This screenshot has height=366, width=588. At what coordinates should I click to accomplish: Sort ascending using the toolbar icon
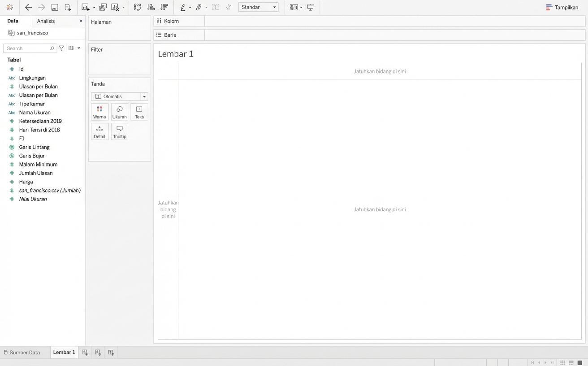[151, 7]
